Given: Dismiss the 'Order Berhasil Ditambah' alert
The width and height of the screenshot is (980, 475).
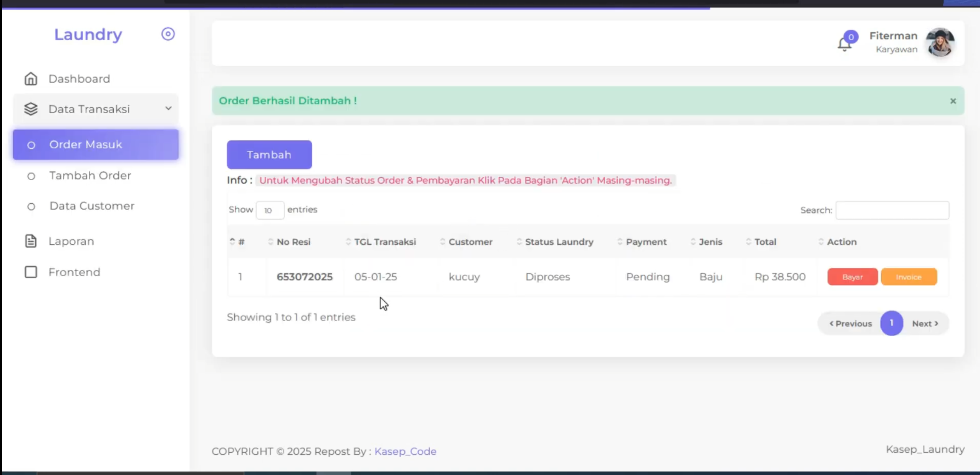Looking at the screenshot, I should click(953, 101).
